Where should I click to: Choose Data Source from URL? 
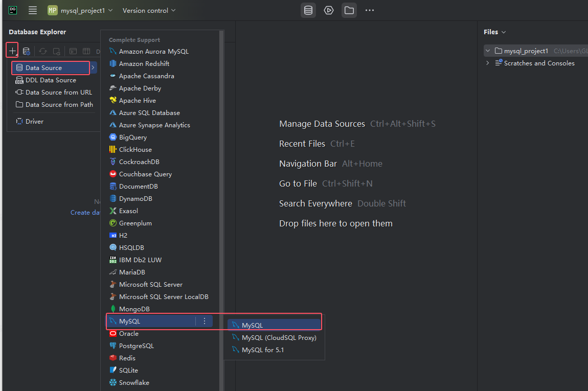coord(54,92)
